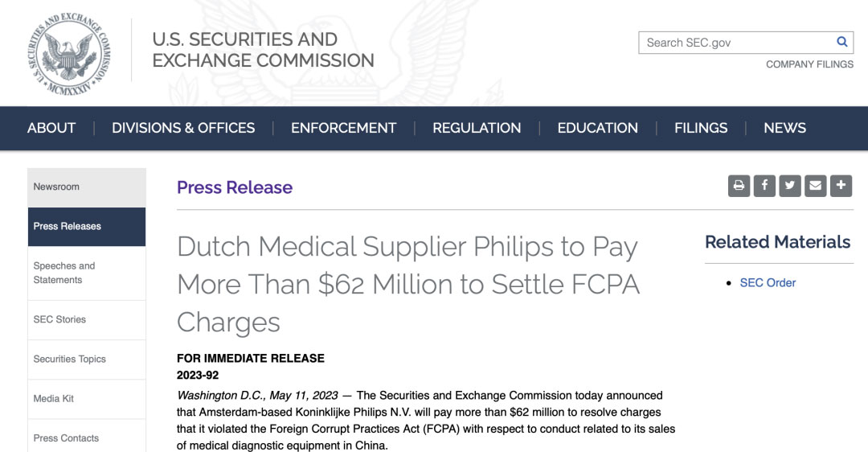Email this press release via envelope icon
Image resolution: width=868 pixels, height=452 pixels.
click(x=816, y=186)
